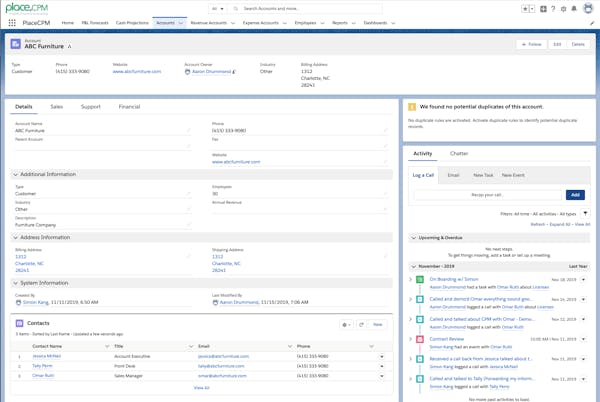Refresh the Contacts list with the refresh icon
Viewport: 600px width, 402px height.
coord(362,324)
